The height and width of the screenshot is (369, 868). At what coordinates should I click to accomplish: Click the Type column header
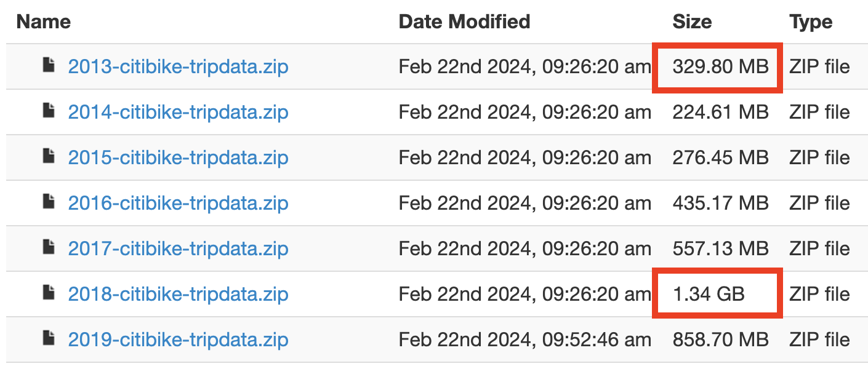[811, 22]
